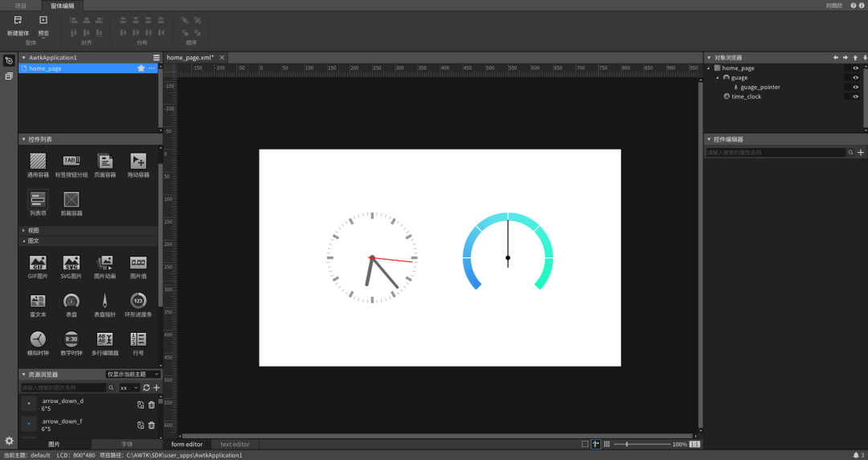This screenshot has height=460, width=868.
Task: Toggle visibility of guage_pointer object
Action: [856, 87]
